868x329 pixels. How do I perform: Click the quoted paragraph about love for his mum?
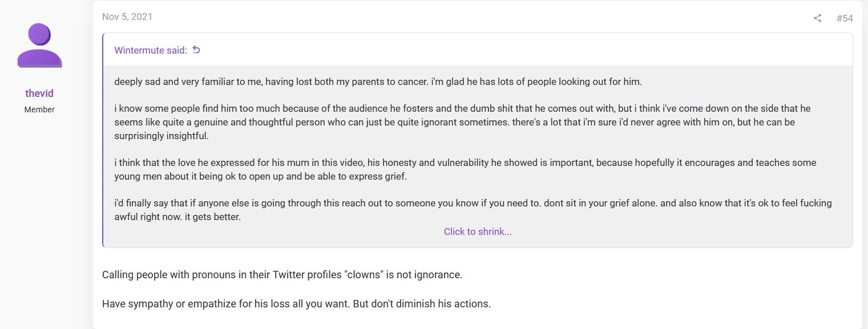pyautogui.click(x=465, y=169)
